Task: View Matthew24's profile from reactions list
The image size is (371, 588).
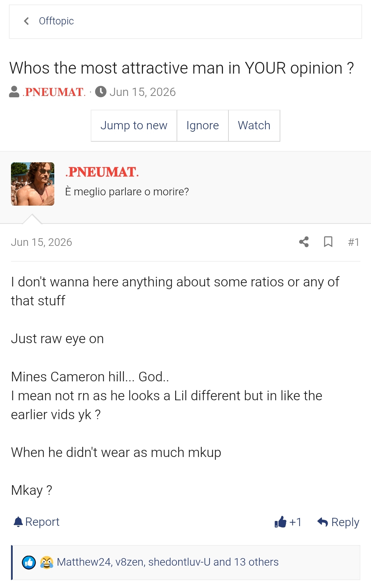Action: coord(83,562)
